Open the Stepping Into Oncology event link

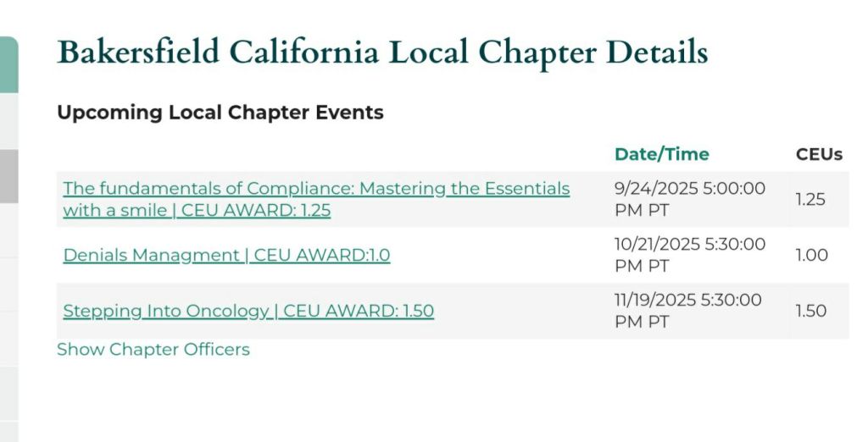tap(248, 311)
